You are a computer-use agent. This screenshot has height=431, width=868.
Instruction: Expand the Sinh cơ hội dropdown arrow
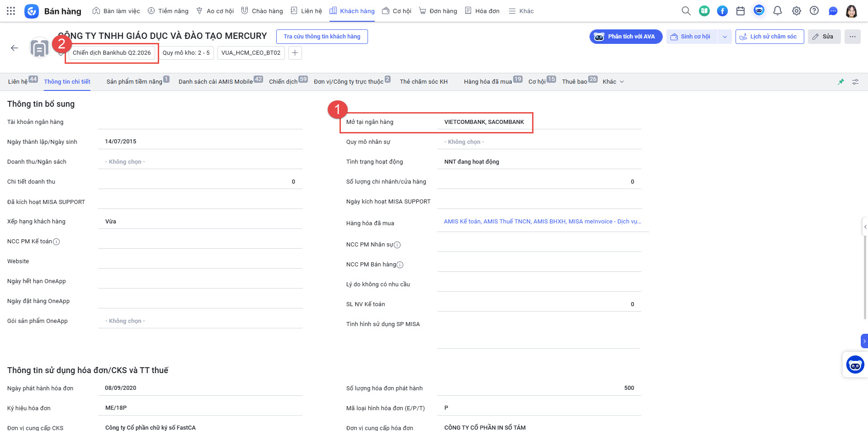click(725, 37)
